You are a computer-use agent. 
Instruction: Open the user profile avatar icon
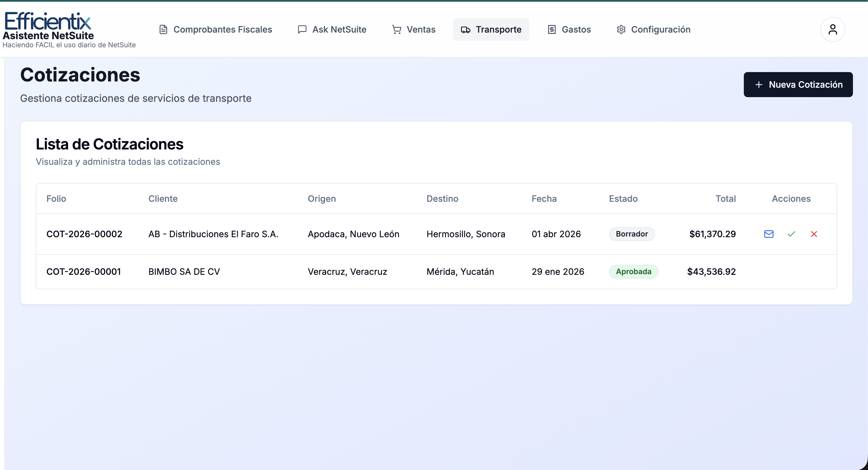click(832, 30)
